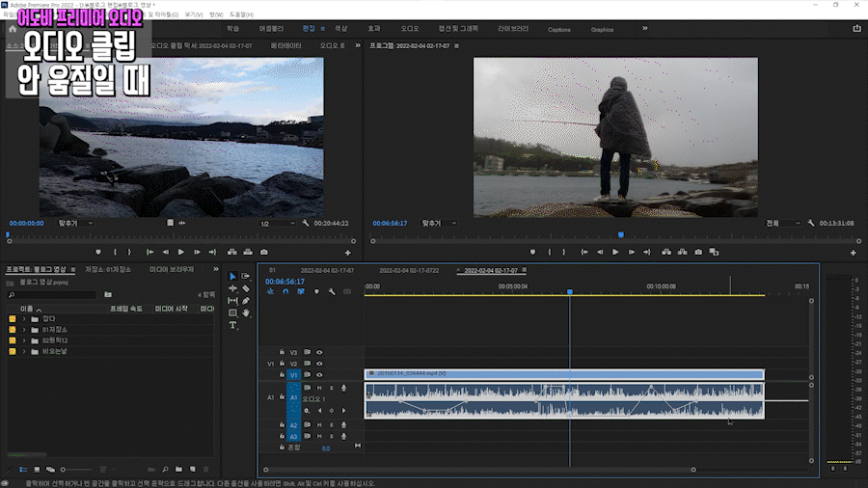Select the Type tool

click(x=232, y=325)
